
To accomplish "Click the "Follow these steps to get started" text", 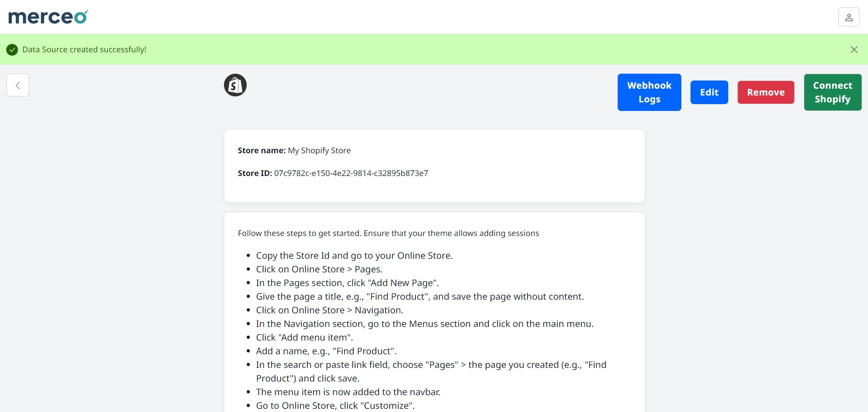I will (x=388, y=233).
